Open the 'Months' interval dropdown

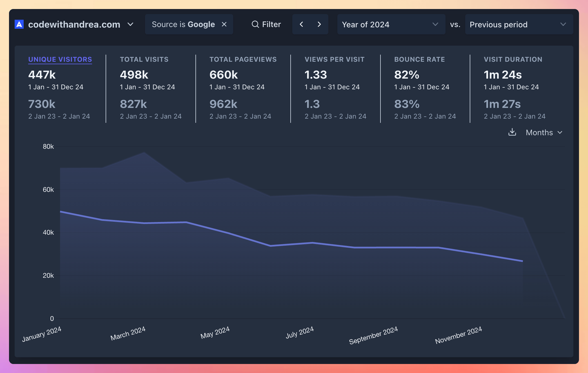point(544,132)
